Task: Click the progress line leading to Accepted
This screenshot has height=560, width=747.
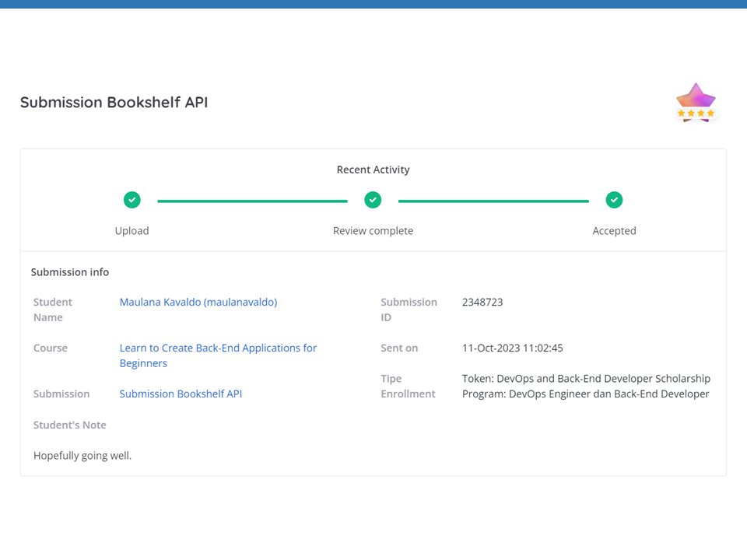Action: (x=493, y=201)
